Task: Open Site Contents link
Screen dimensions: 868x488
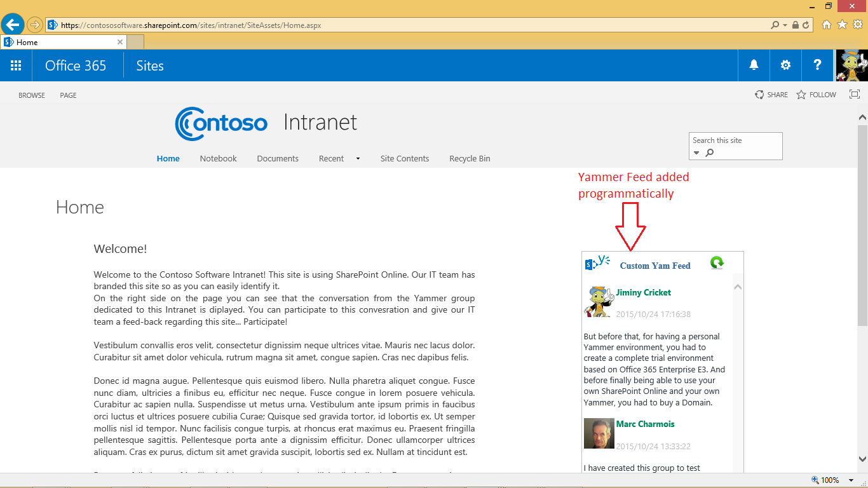Action: (x=405, y=158)
